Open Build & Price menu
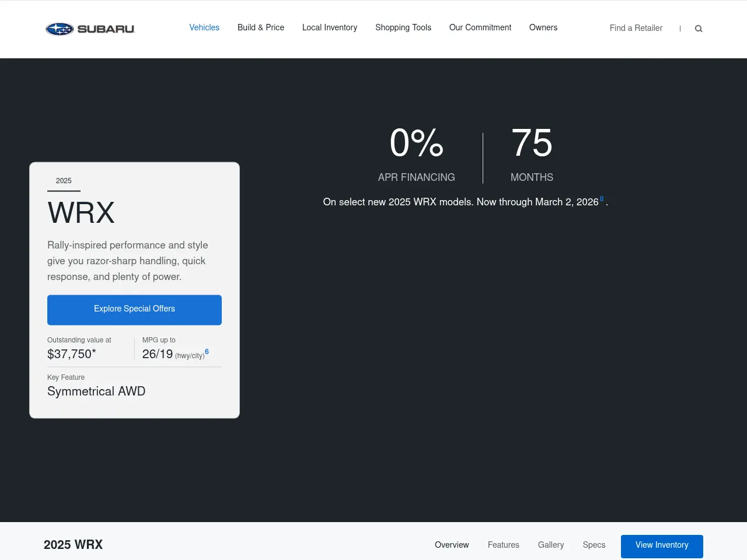747x560 pixels. coord(261,27)
